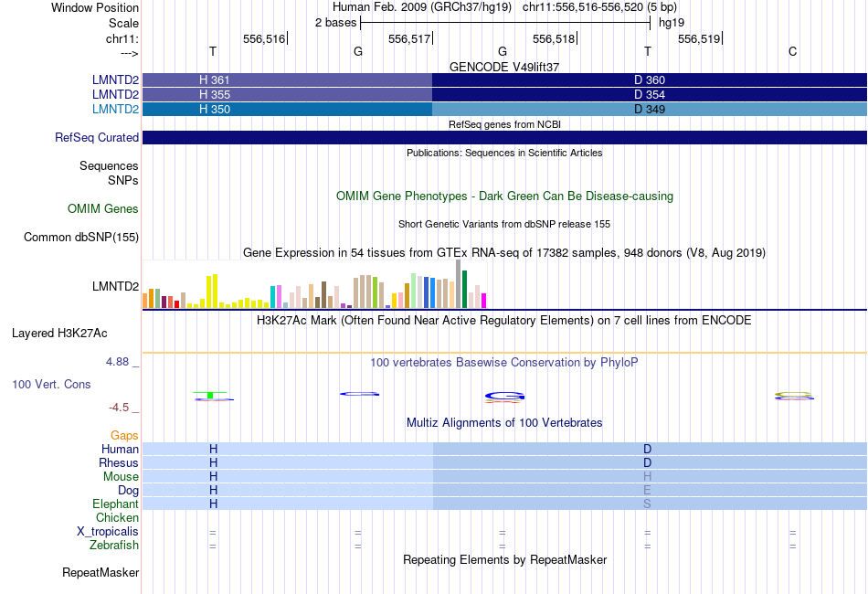Image resolution: width=868 pixels, height=594 pixels.
Task: Click the OMIM Genes track label
Action: coord(102,208)
